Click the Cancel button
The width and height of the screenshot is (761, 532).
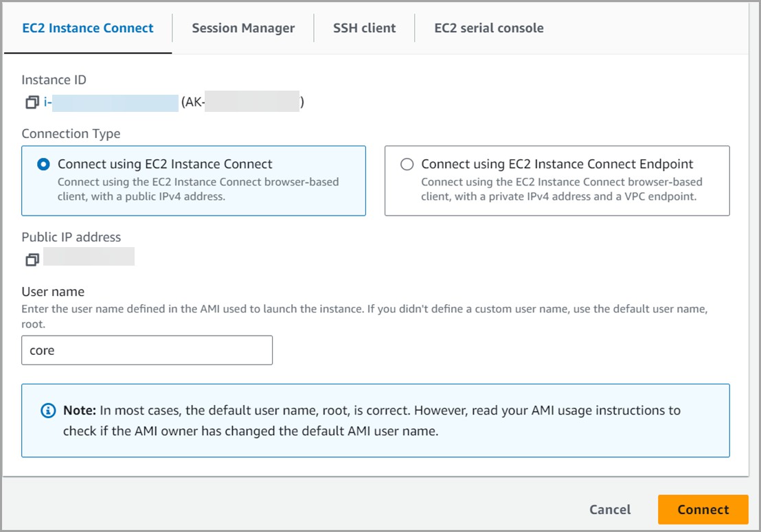pyautogui.click(x=610, y=510)
